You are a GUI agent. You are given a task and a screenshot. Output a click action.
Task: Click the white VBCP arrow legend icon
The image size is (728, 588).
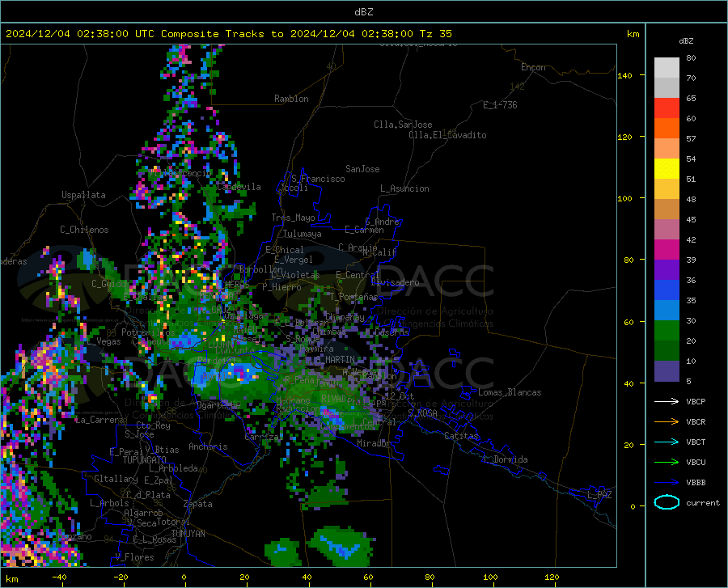pos(667,401)
